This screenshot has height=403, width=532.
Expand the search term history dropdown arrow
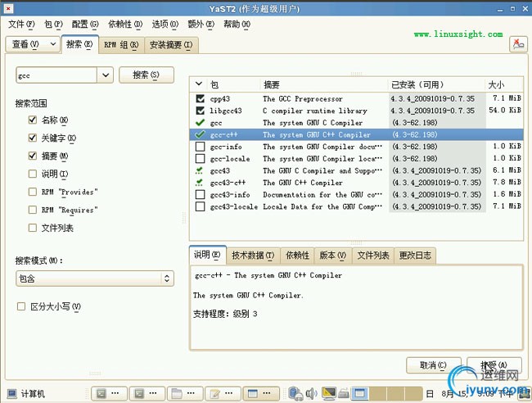(x=106, y=75)
